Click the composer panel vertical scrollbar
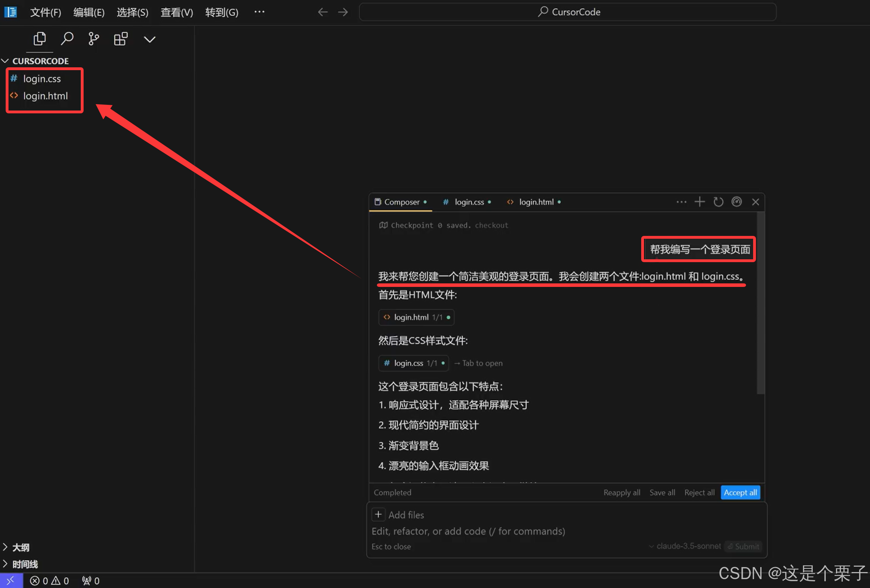 tap(760, 303)
